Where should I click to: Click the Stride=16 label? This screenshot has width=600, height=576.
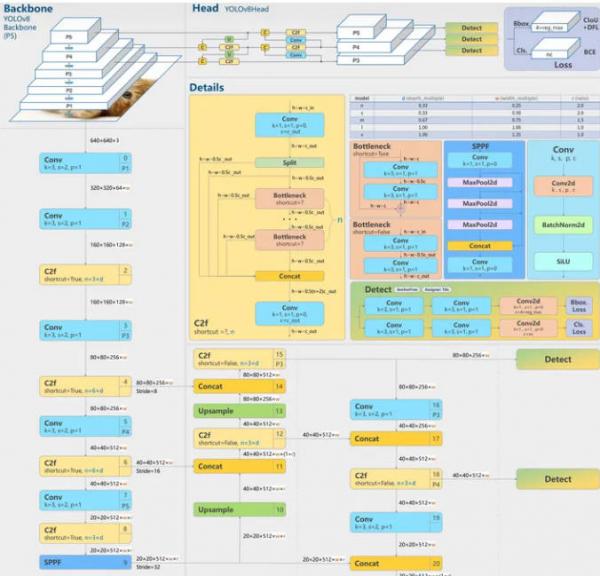click(x=148, y=471)
